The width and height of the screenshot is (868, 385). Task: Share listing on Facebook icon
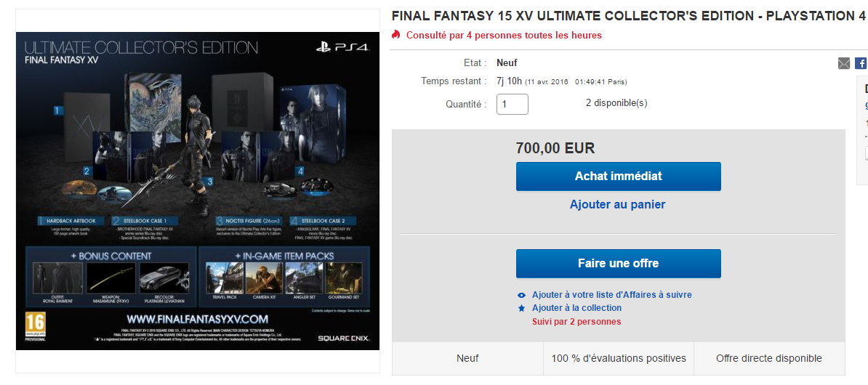861,64
